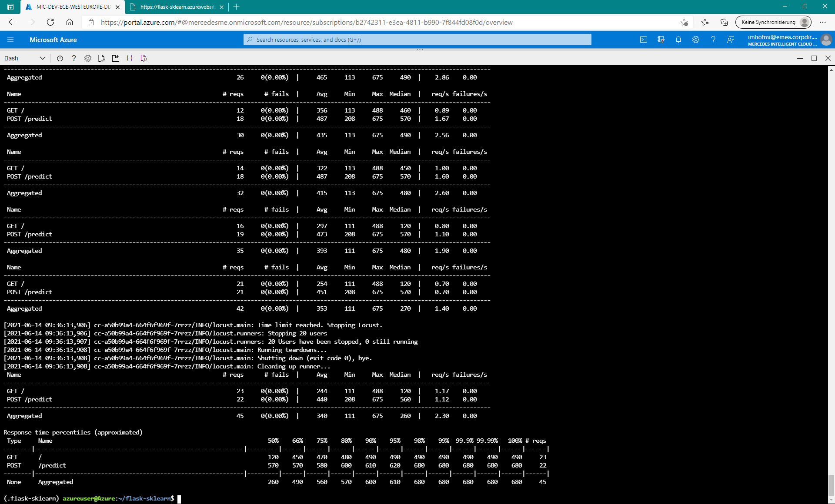Click the terminal vertical scrollbar

(x=831, y=484)
